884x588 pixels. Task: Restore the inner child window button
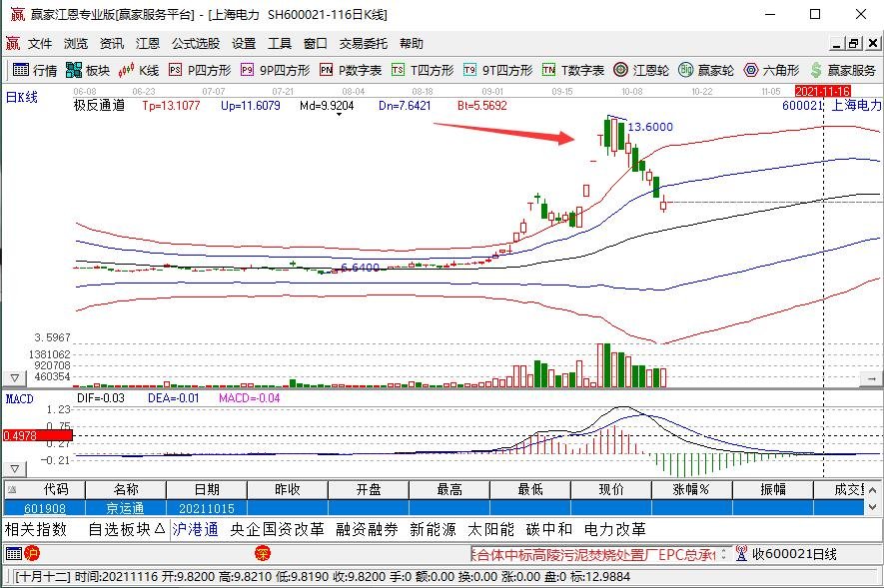coord(855,43)
